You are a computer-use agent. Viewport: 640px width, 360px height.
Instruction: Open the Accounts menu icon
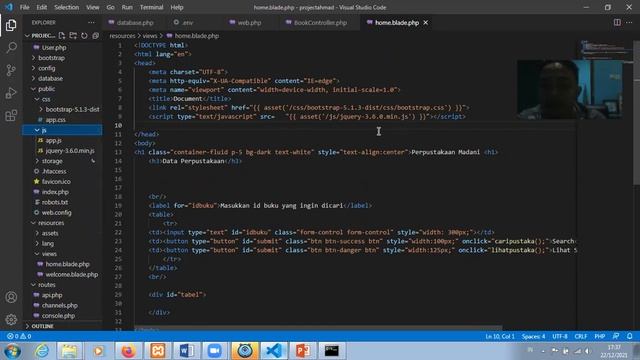(x=11, y=297)
